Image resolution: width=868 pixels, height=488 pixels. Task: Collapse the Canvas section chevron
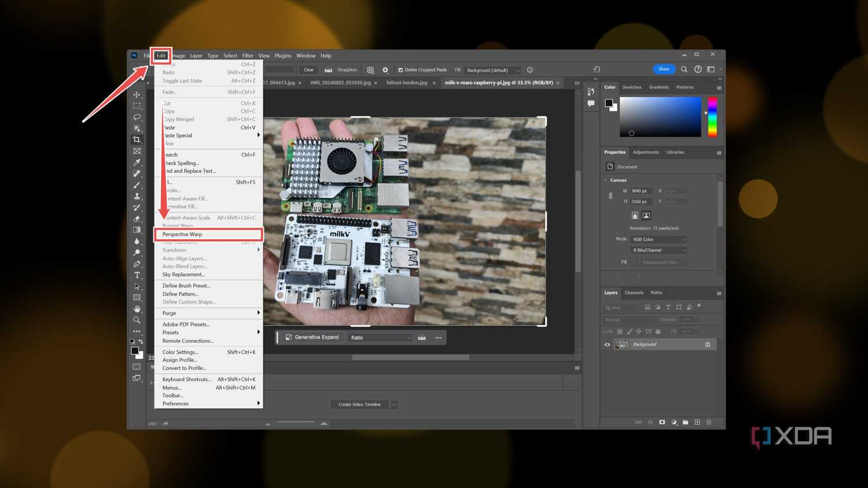click(x=606, y=180)
